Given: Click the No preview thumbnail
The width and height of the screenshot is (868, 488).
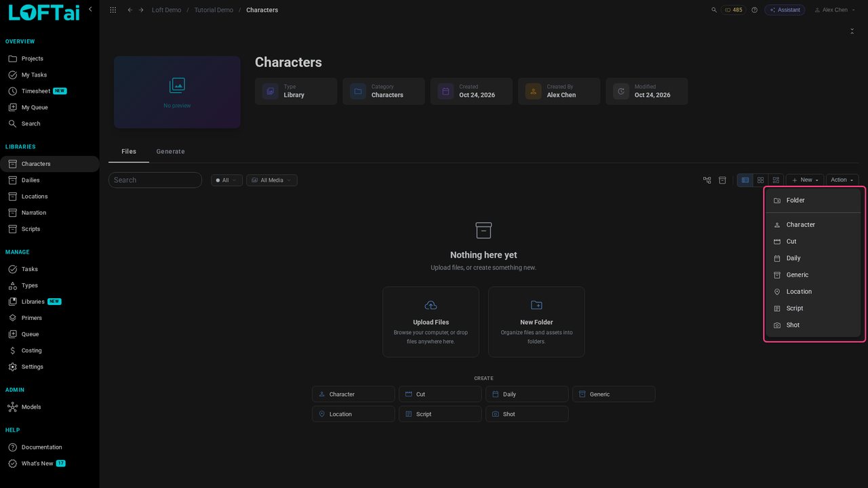Looking at the screenshot, I should (177, 92).
